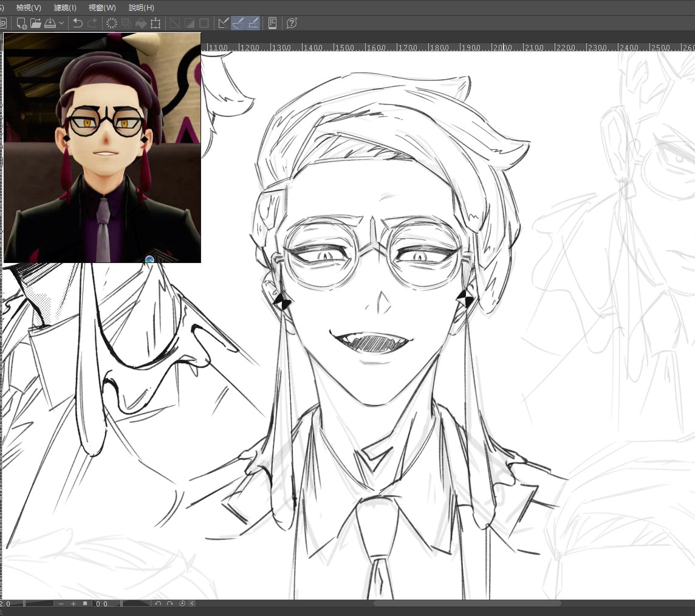The height and width of the screenshot is (616, 695).
Task: Click the rotation angle field 0.0
Action: point(102,604)
